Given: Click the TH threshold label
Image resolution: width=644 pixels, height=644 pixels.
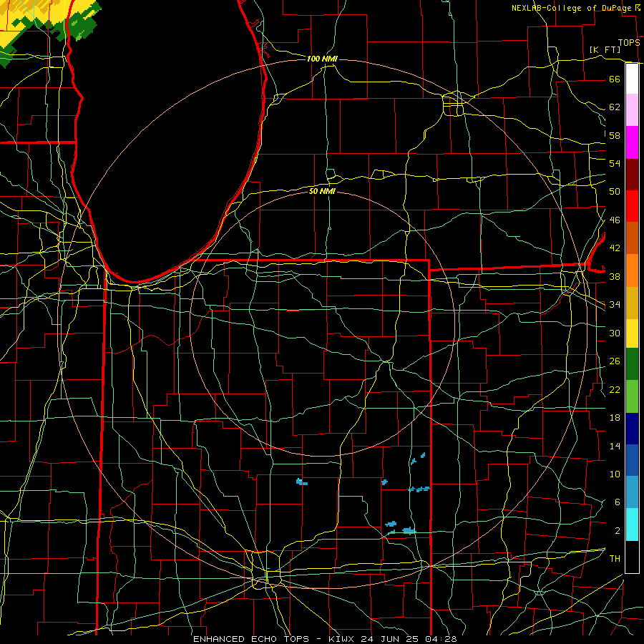Looking at the screenshot, I should [615, 559].
